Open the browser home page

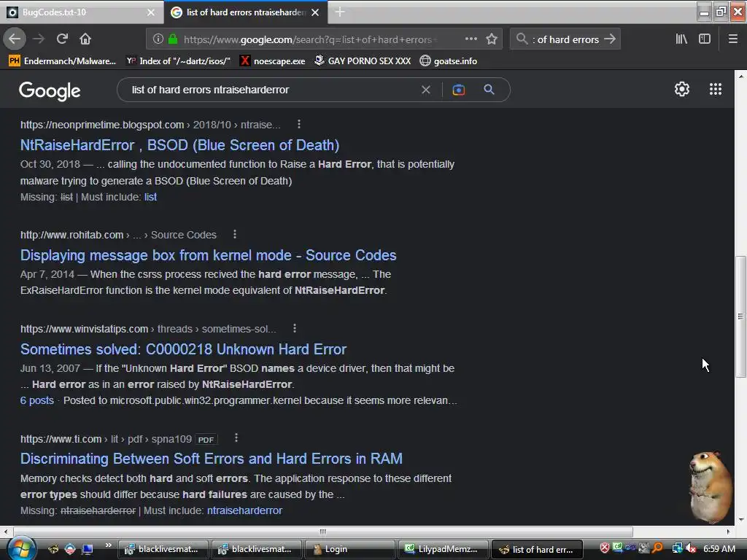tap(85, 39)
